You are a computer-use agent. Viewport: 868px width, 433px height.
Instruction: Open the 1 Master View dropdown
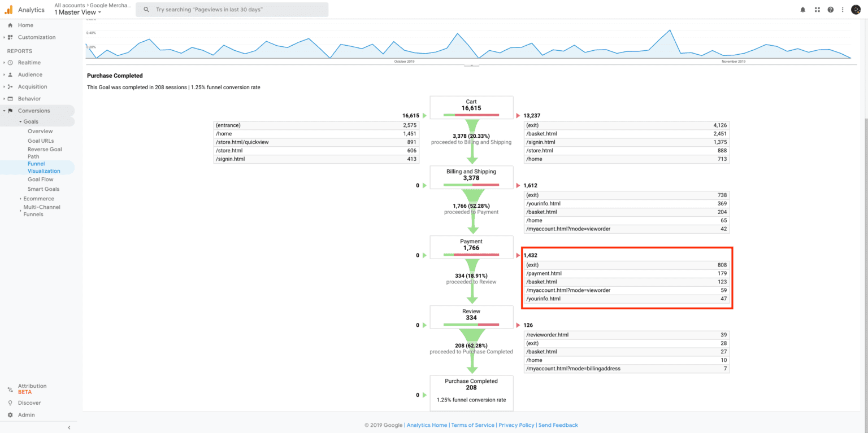coord(78,12)
